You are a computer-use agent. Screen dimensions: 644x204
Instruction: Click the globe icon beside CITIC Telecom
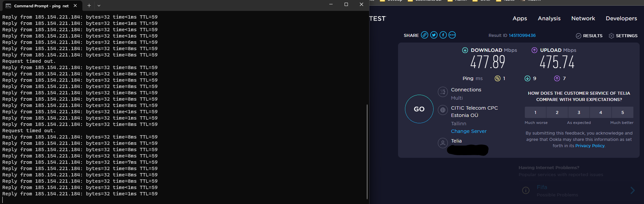[443, 110]
